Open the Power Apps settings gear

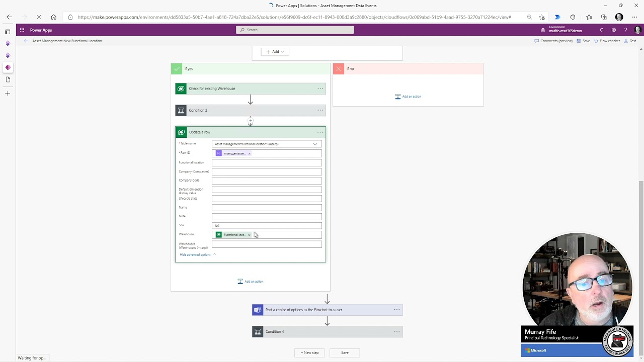(614, 30)
